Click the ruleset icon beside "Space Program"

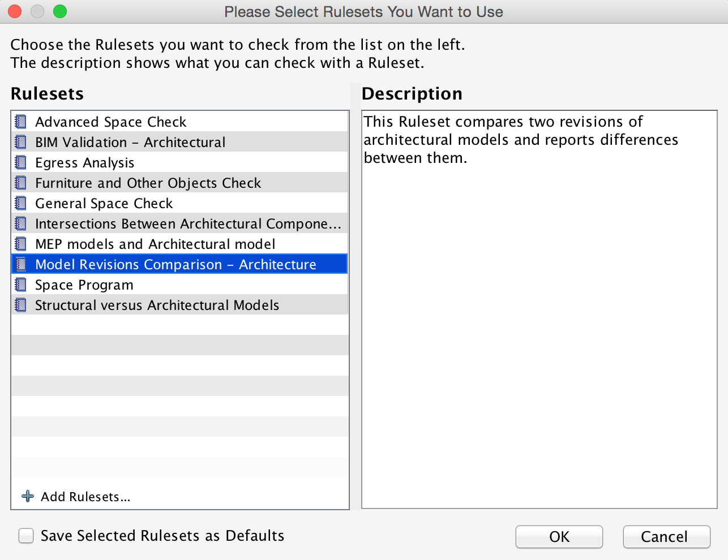point(21,285)
